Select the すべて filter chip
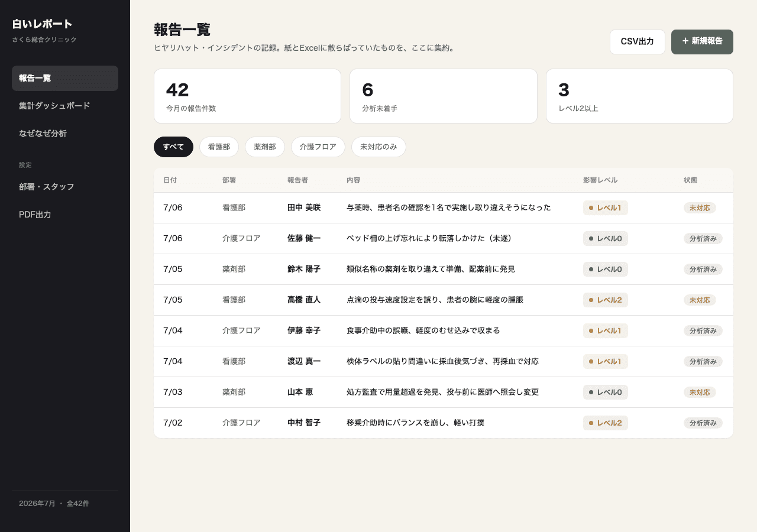Viewport: 757px width, 532px height. pos(173,147)
